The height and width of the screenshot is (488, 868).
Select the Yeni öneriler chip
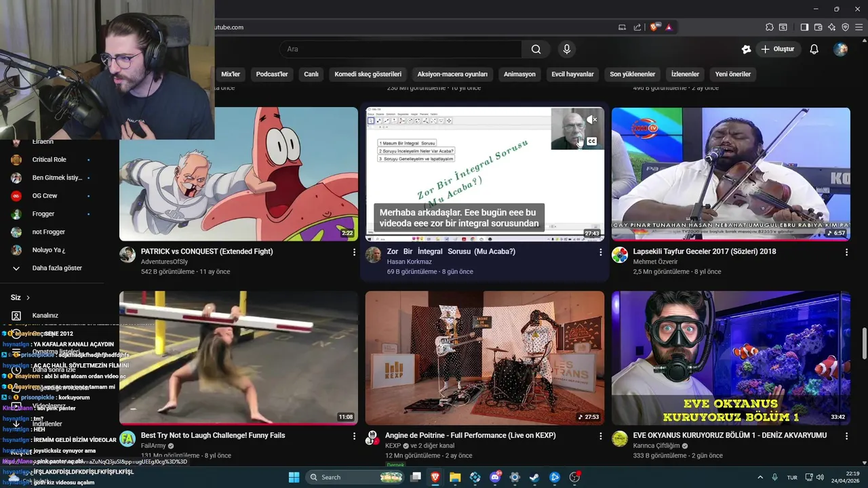(x=733, y=74)
